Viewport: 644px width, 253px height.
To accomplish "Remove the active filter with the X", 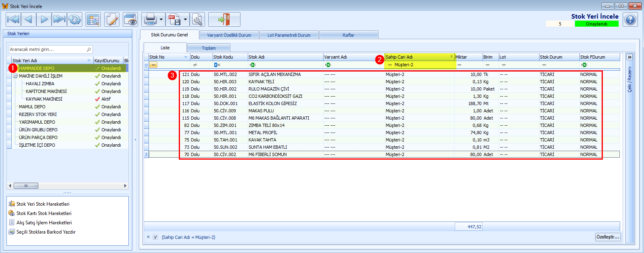I will (x=148, y=237).
